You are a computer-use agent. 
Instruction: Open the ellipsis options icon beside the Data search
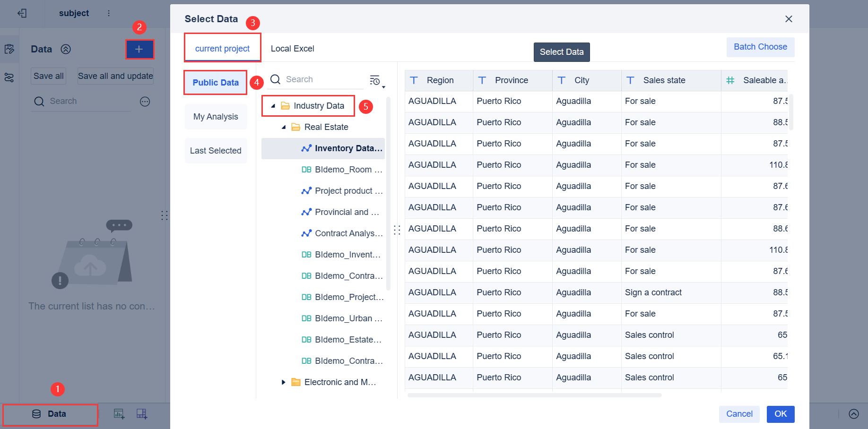point(145,101)
